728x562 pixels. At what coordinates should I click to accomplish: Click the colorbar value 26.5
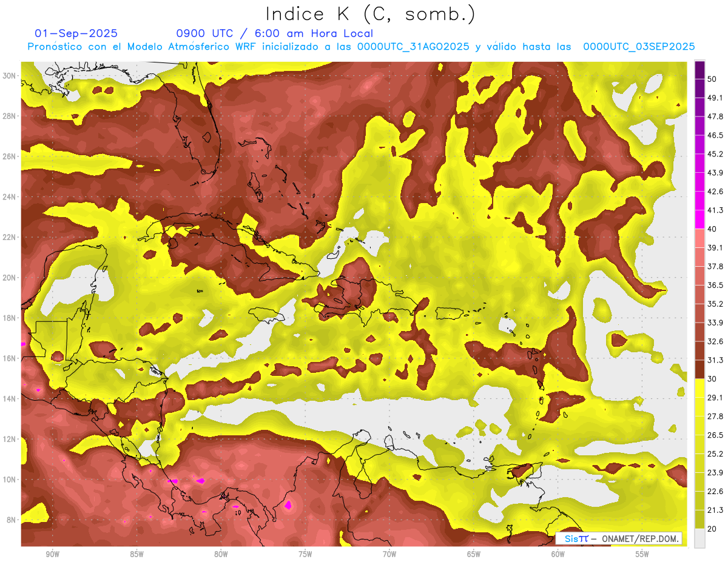pyautogui.click(x=715, y=435)
